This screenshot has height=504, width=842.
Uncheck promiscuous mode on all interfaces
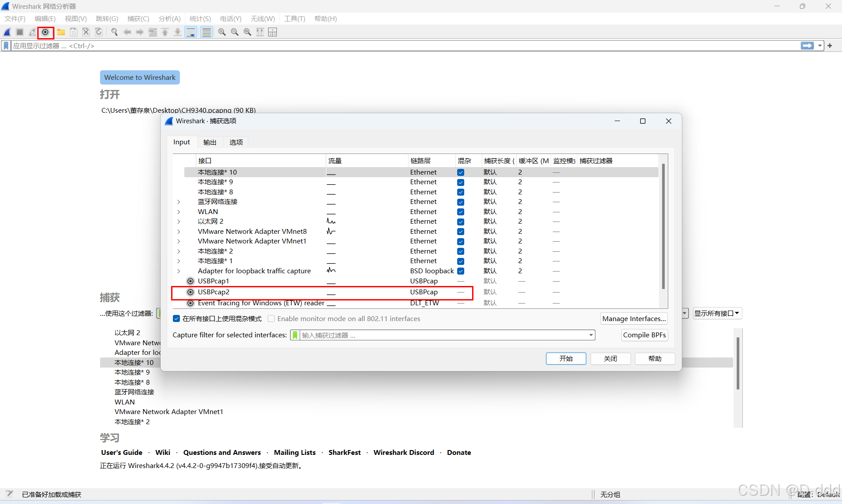point(176,318)
